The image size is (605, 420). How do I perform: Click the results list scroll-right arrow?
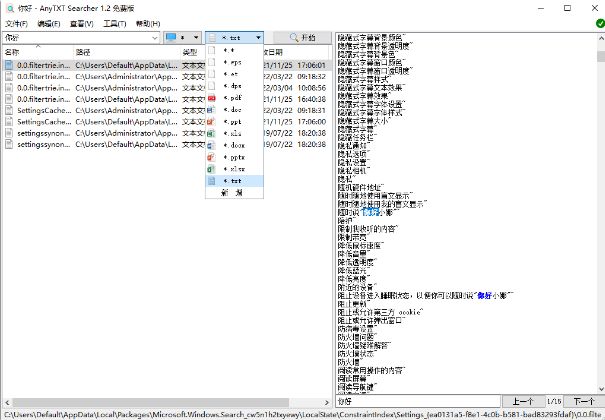(x=327, y=402)
